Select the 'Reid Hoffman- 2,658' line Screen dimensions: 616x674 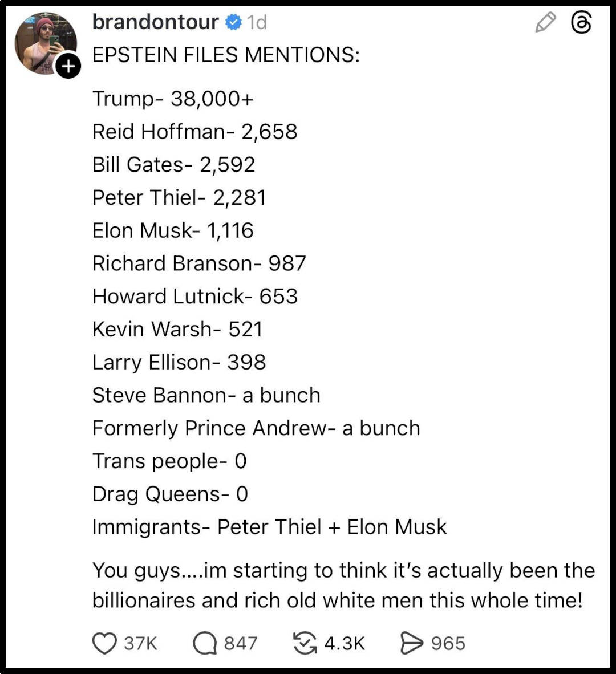tap(194, 132)
